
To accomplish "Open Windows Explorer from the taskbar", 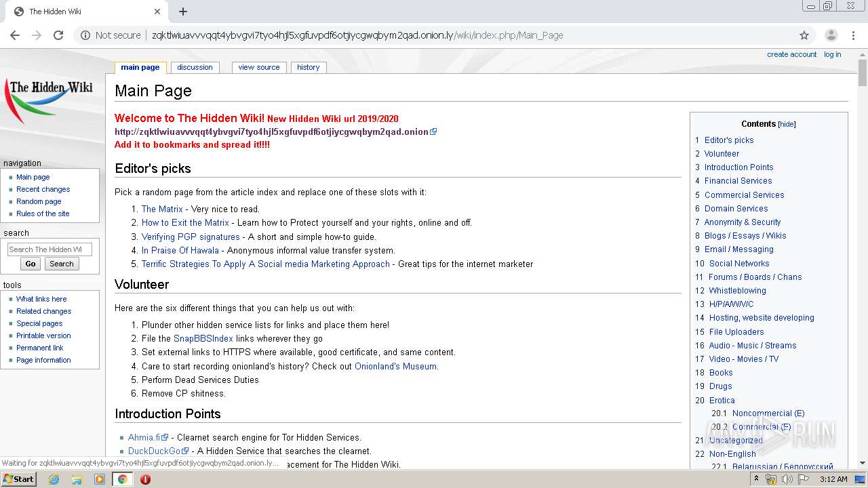I will pyautogui.click(x=77, y=479).
